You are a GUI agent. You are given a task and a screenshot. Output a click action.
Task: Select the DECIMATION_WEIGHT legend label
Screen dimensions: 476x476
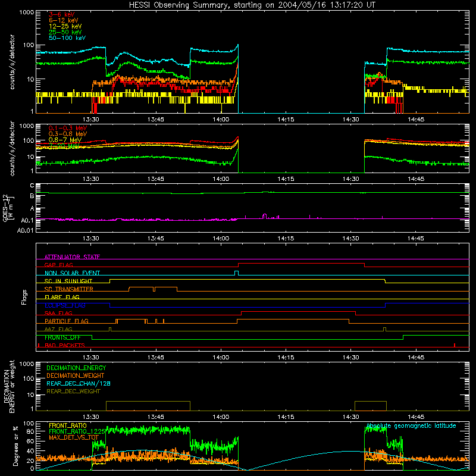click(76, 375)
